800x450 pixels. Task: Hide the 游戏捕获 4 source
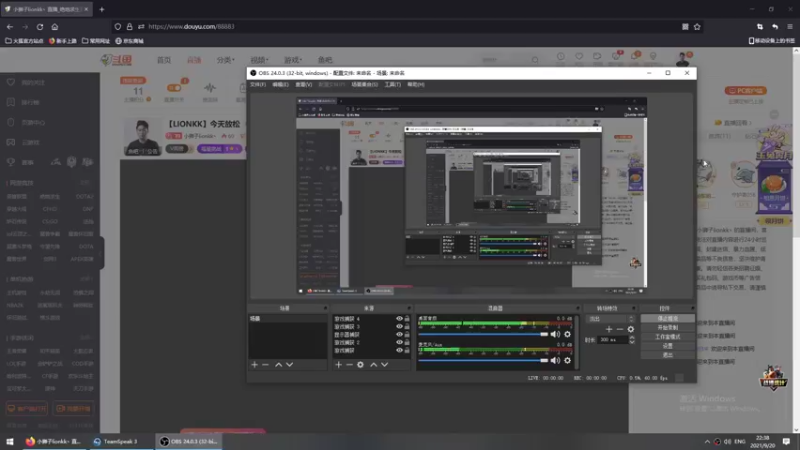(399, 318)
